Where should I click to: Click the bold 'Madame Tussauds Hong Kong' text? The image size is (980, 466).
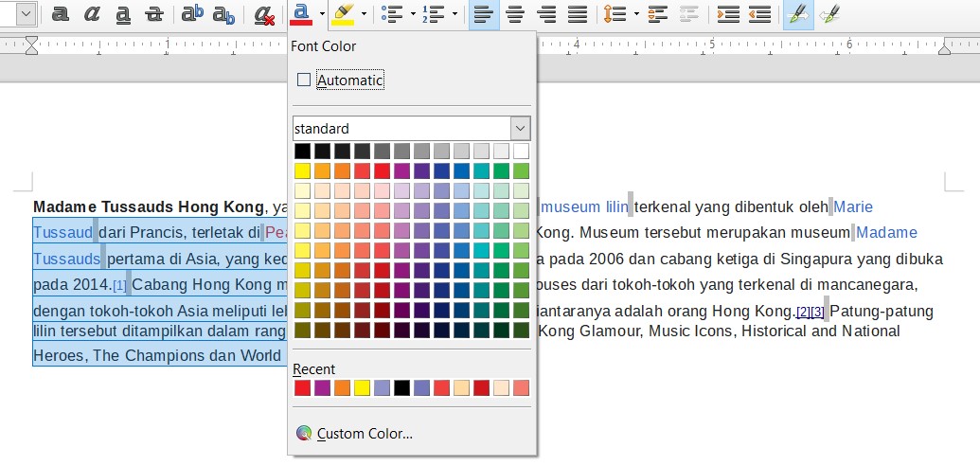coord(148,207)
